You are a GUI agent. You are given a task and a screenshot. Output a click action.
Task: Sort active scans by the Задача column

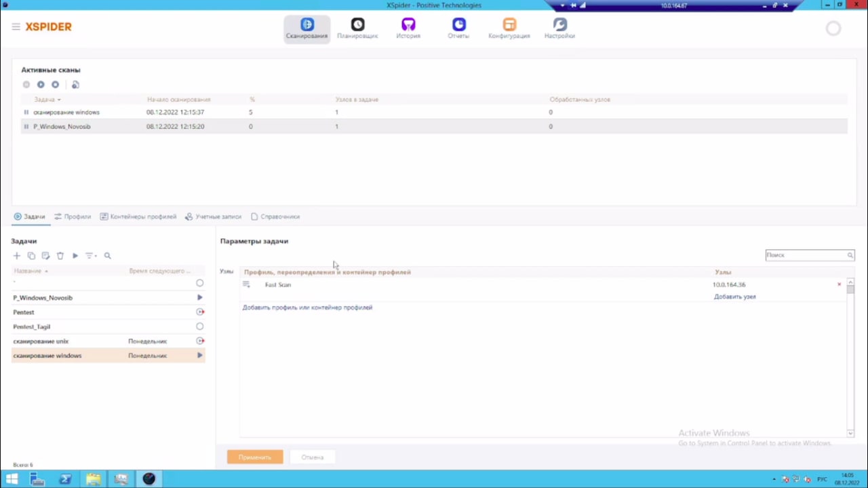[x=47, y=100]
